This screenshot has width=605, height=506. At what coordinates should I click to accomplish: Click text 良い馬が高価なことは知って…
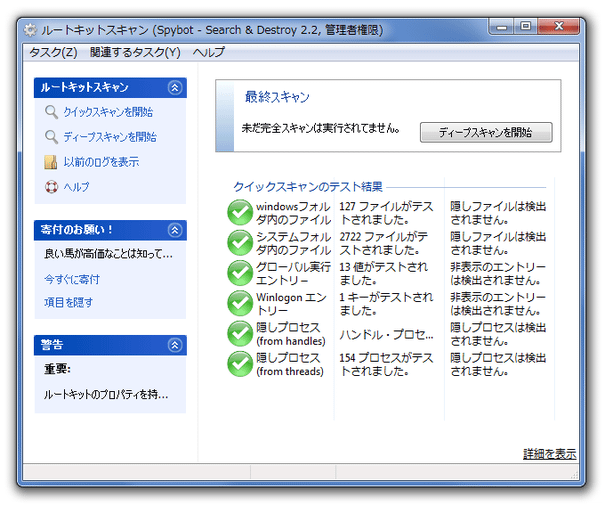tap(108, 254)
